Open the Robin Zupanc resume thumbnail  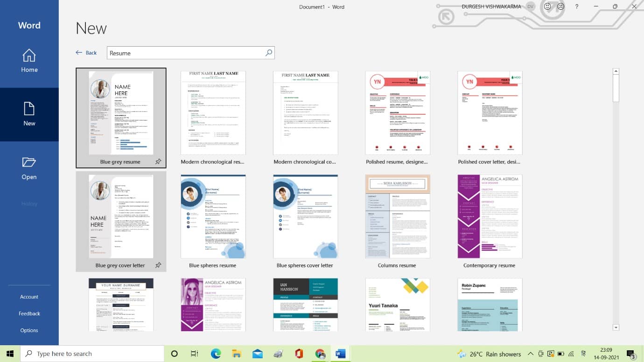(490, 305)
